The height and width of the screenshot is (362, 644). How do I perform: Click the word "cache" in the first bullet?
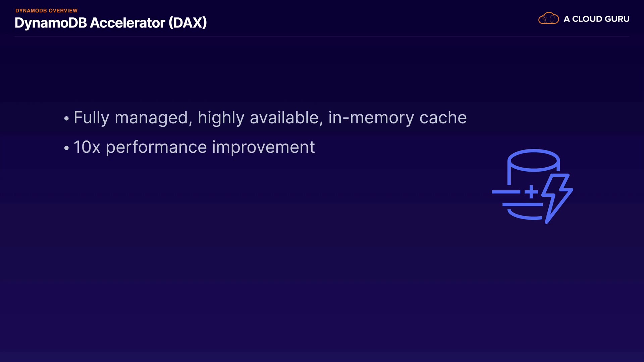click(x=443, y=118)
